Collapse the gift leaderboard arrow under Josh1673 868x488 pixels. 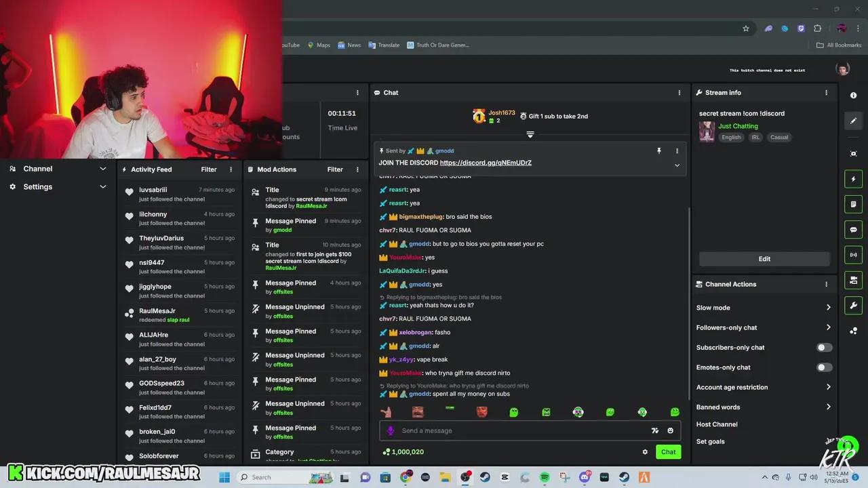pos(530,134)
